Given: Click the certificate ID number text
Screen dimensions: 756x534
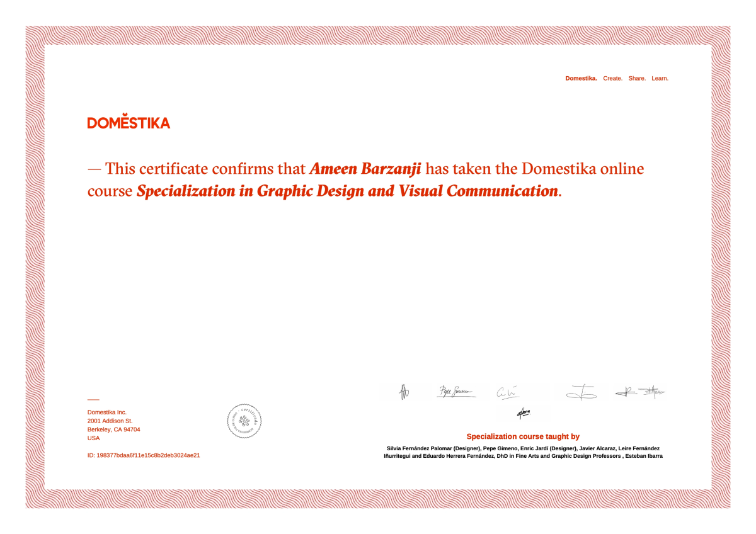Looking at the screenshot, I should tap(144, 455).
